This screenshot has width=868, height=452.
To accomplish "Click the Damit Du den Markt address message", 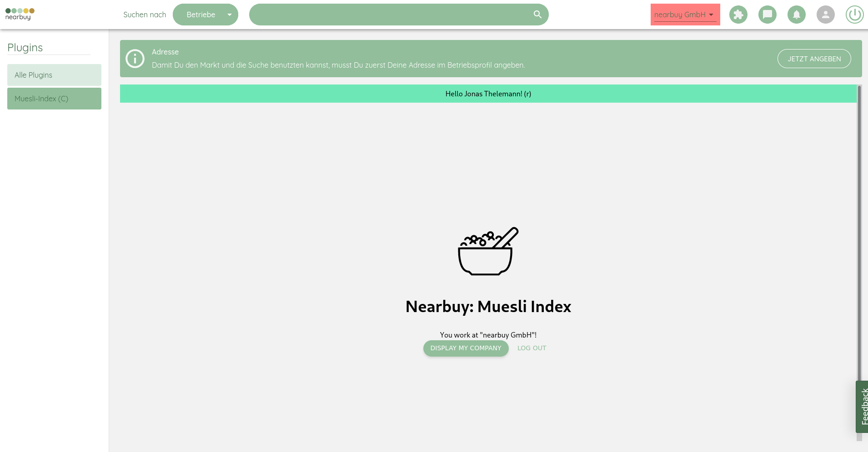I will coord(338,65).
